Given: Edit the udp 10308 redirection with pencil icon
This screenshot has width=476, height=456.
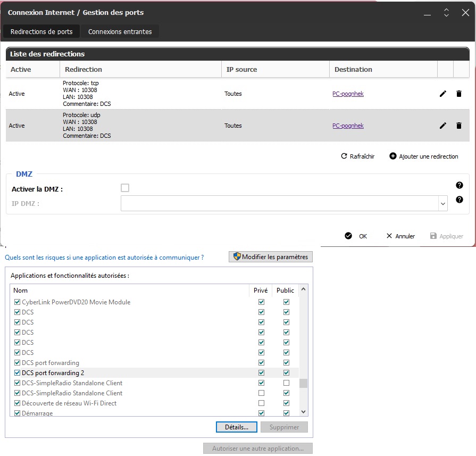Looking at the screenshot, I should click(443, 126).
